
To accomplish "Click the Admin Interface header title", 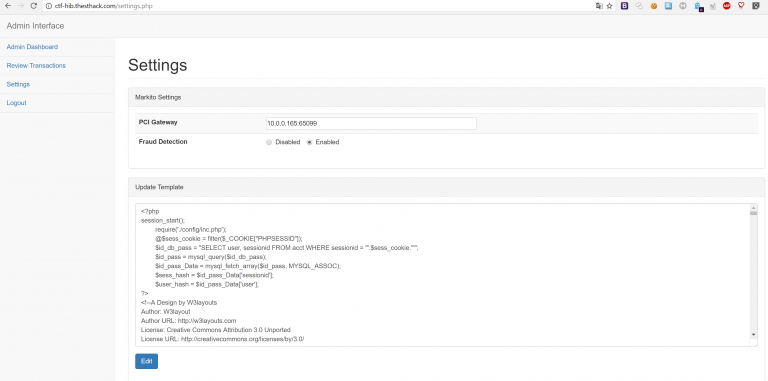I will pyautogui.click(x=35, y=26).
